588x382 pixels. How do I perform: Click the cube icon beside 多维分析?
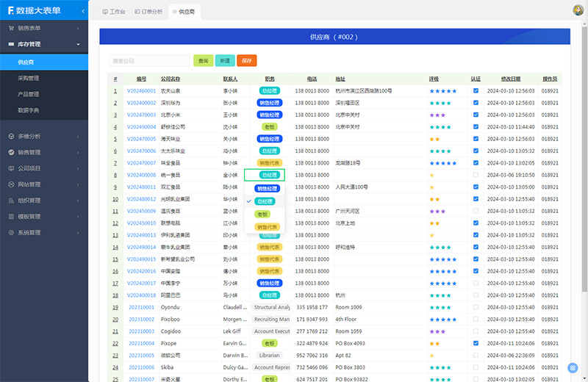click(11, 137)
